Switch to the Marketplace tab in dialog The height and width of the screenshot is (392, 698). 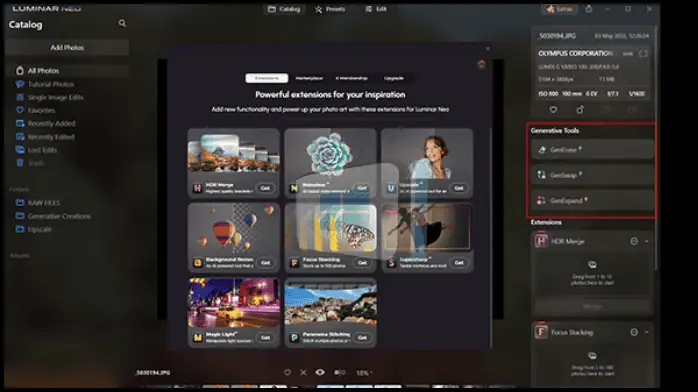tap(309, 78)
